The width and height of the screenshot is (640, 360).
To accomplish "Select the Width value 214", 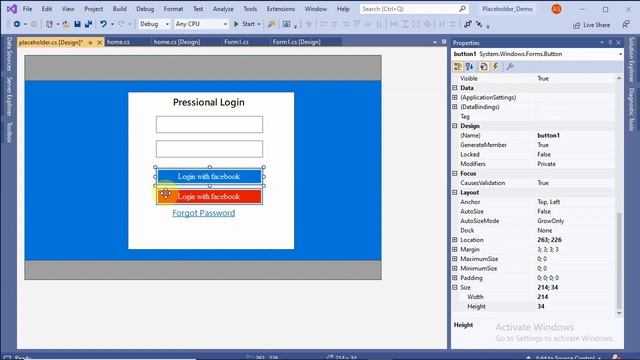I will pyautogui.click(x=542, y=297).
